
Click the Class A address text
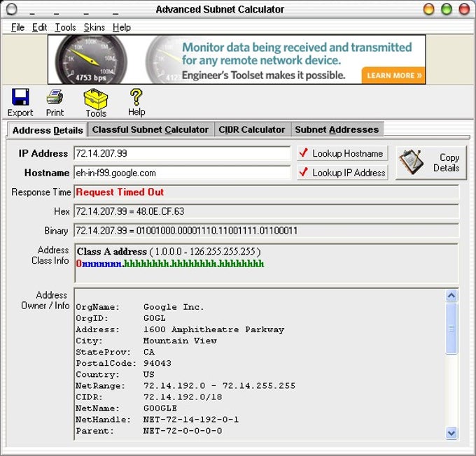tap(112, 252)
